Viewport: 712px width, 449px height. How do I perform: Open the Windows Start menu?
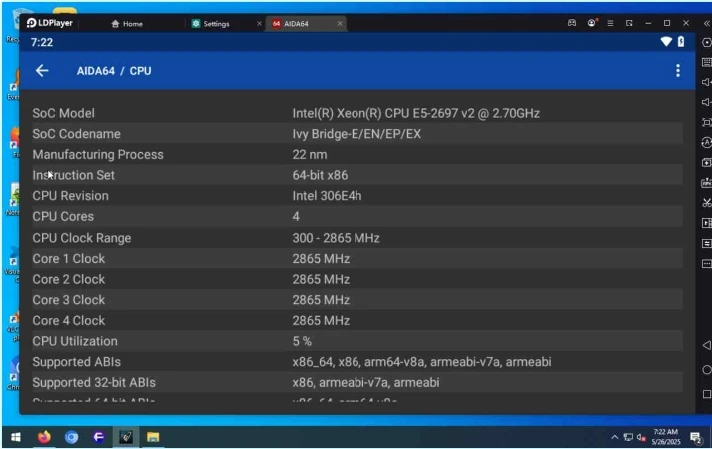coord(16,437)
